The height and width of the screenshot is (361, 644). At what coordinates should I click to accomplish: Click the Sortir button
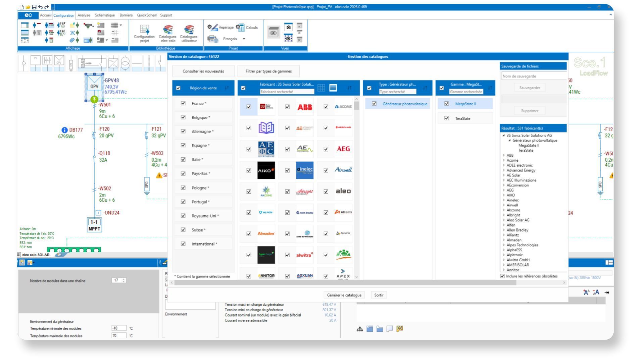click(379, 295)
